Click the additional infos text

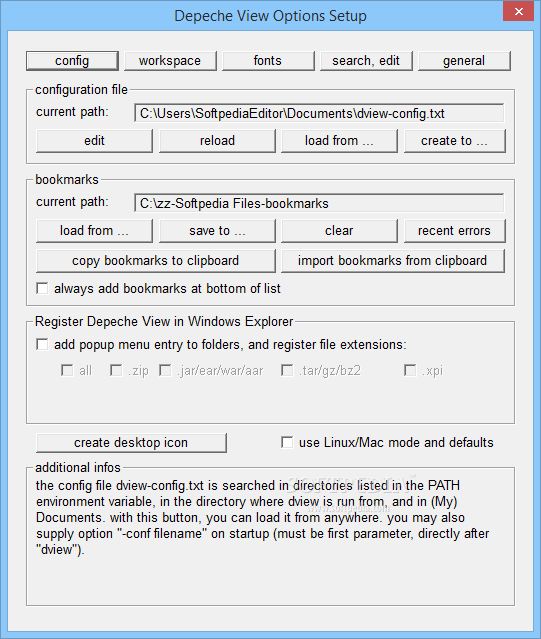(x=262, y=518)
